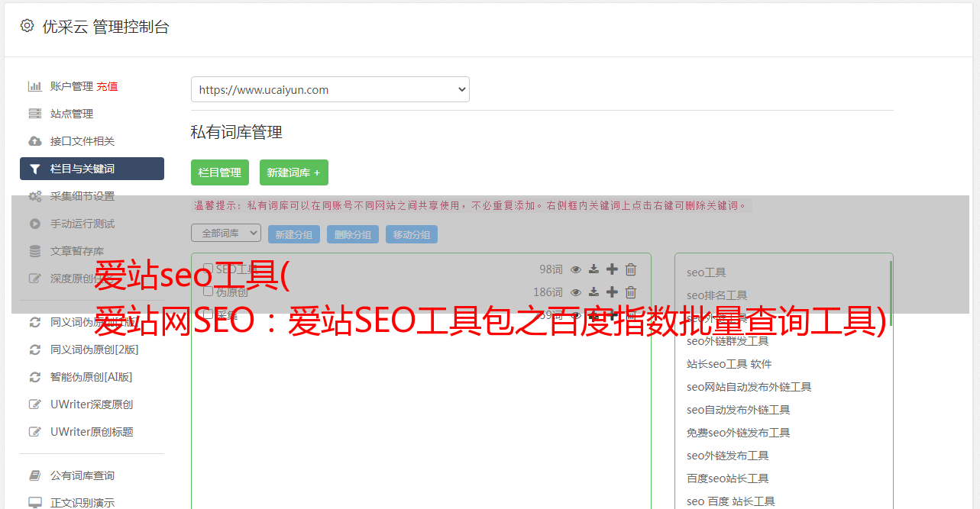Screen dimensions: 980x509
Task: Click the green 栏目管理 button
Action: [220, 172]
